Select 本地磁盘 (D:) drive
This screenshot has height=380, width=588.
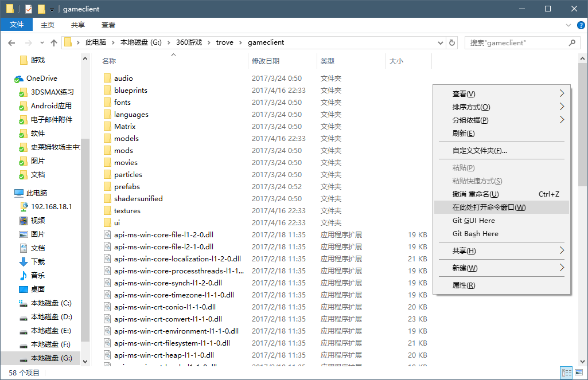tap(51, 316)
